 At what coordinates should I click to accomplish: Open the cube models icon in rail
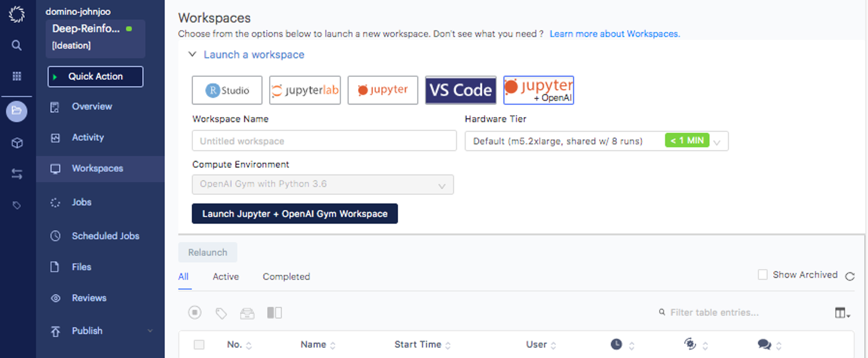tap(17, 143)
